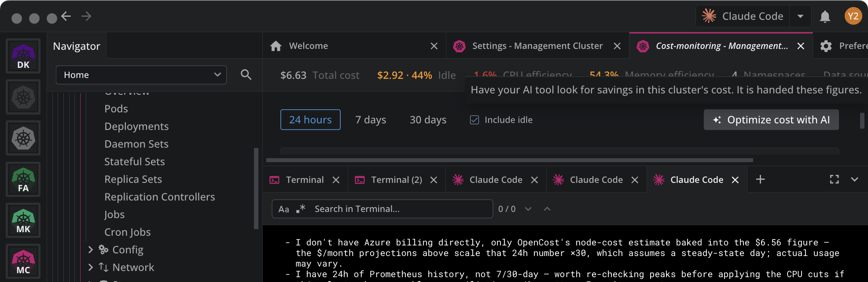
Task: Click the Preferences gear icon
Action: (826, 46)
